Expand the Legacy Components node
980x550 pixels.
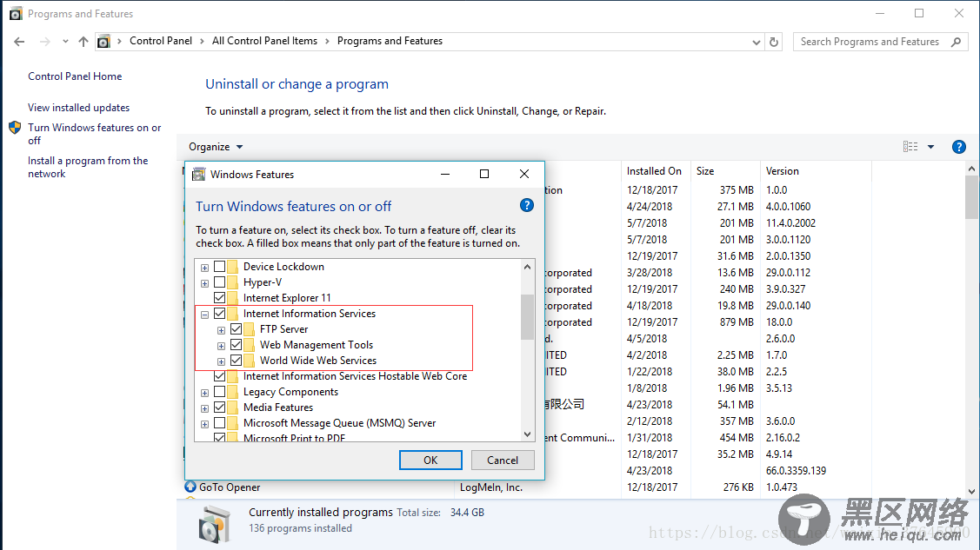click(205, 393)
